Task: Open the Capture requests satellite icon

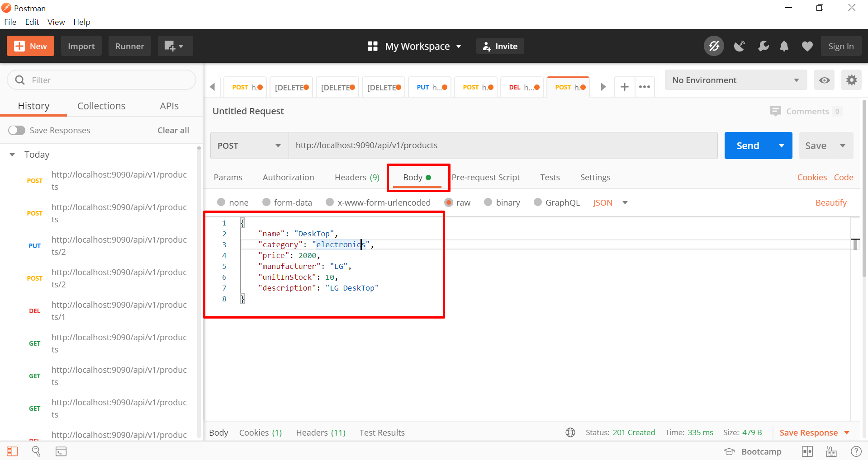Action: 740,46
